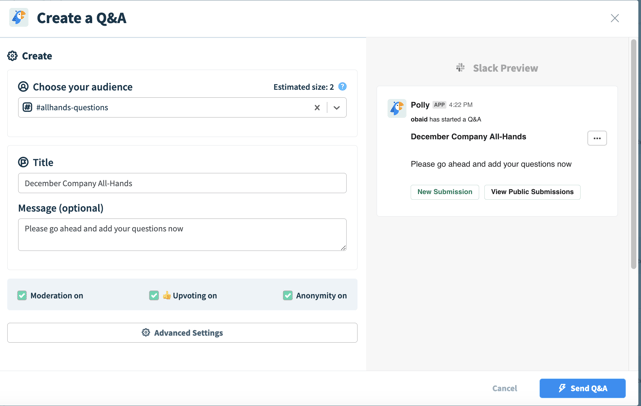Click the lightning icon on Send Q&A
Viewport: 641px width, 406px height.
(x=563, y=388)
